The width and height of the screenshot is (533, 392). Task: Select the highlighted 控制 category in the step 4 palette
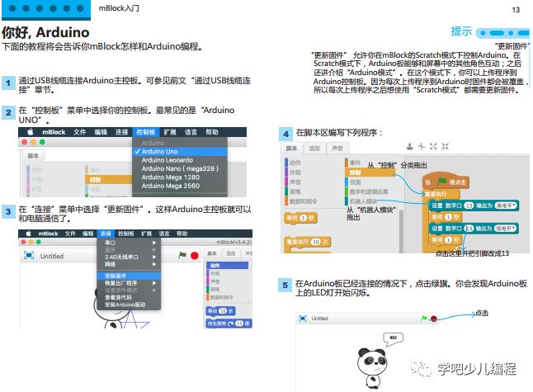tap(370, 172)
